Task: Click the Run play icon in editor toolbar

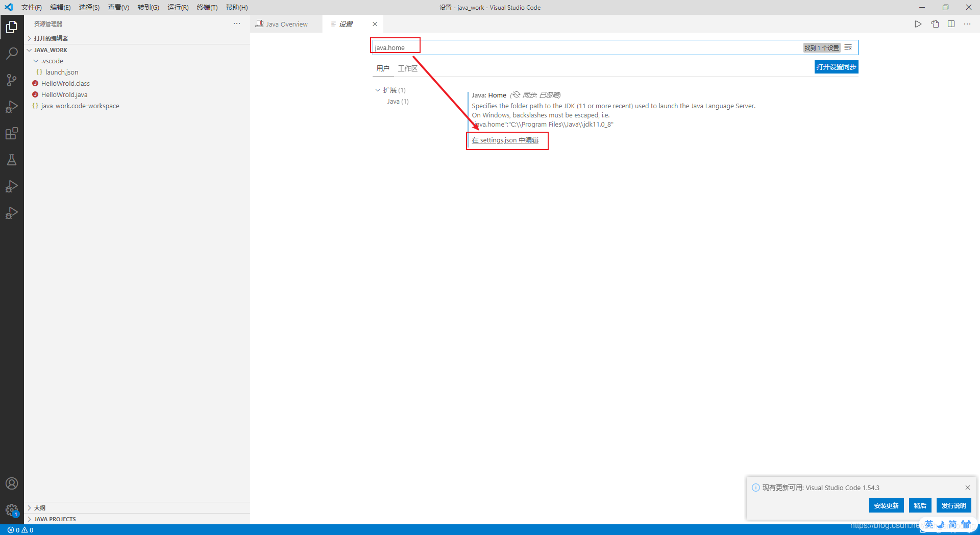Action: tap(918, 24)
